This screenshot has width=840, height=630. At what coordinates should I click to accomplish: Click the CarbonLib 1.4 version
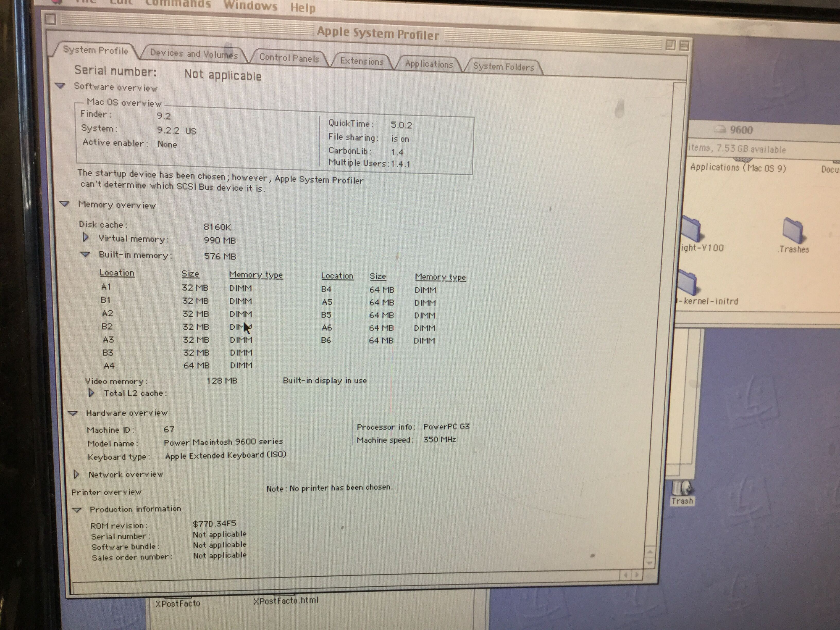397,152
